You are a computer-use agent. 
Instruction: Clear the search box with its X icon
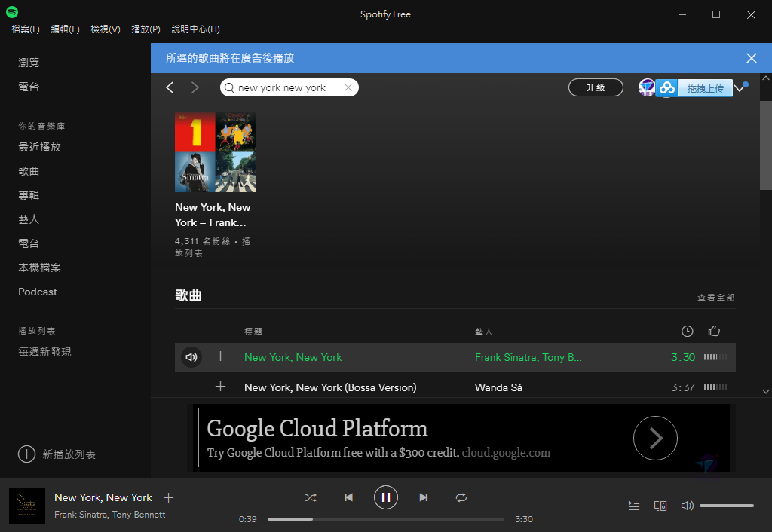(x=348, y=87)
